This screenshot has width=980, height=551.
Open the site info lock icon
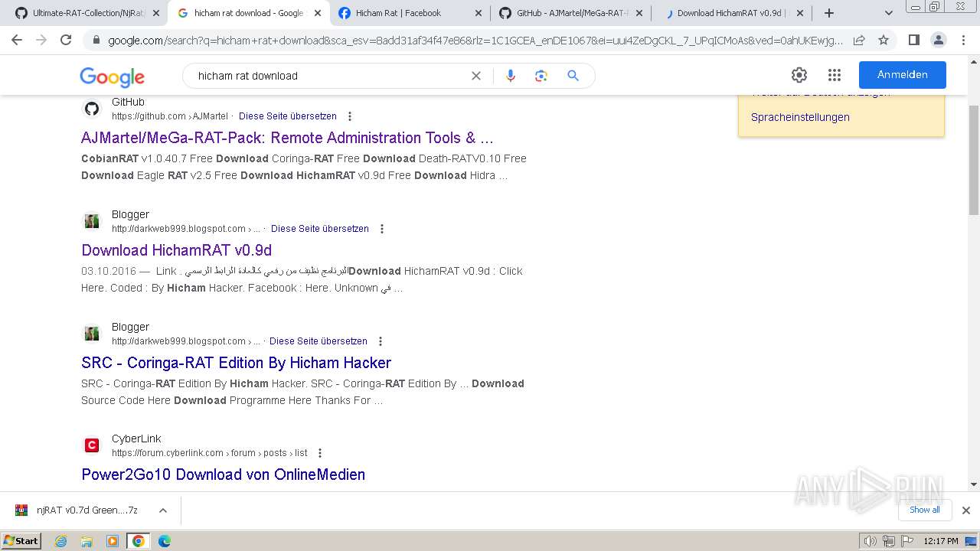[x=96, y=40]
